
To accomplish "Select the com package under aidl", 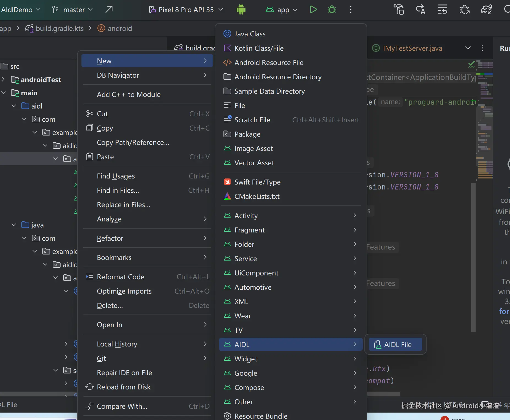I will tap(44, 119).
